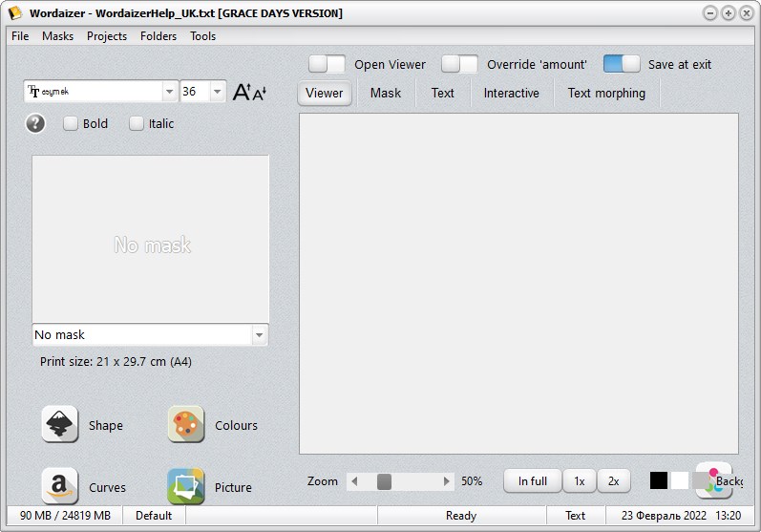Enable the Italic checkbox
The image size is (761, 532).
(137, 124)
